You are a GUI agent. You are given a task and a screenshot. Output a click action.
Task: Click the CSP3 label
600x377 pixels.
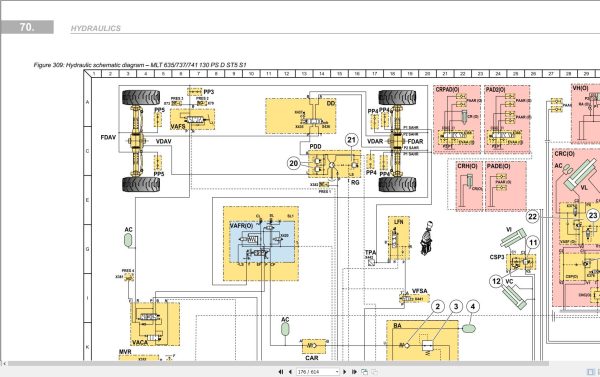point(497,257)
